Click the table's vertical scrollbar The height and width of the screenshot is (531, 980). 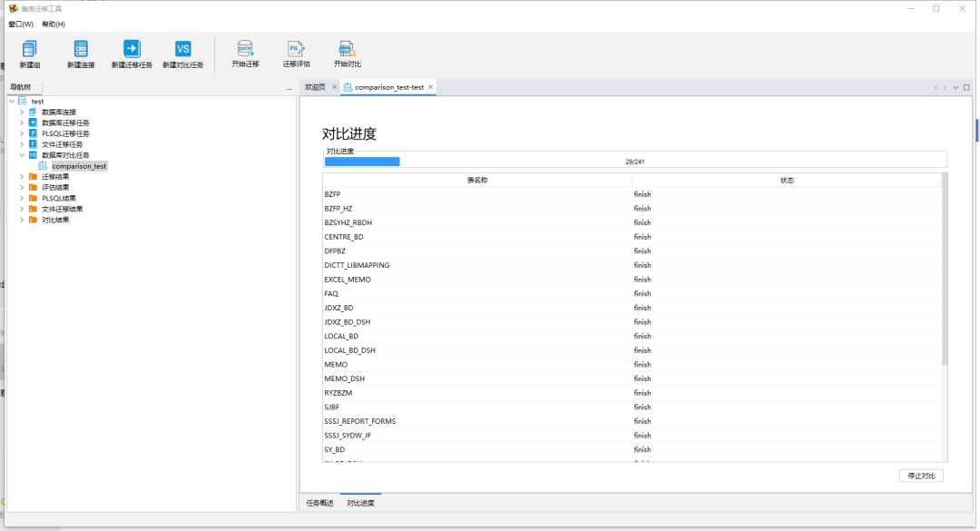(x=945, y=269)
